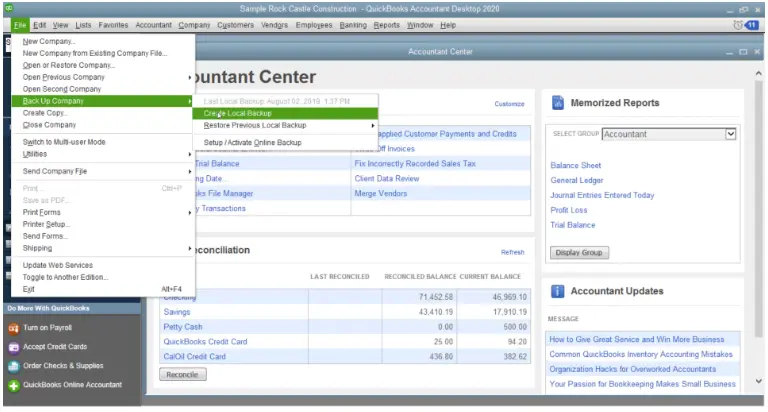Select Close Company in the File menu
The width and height of the screenshot is (768, 412).
point(49,125)
